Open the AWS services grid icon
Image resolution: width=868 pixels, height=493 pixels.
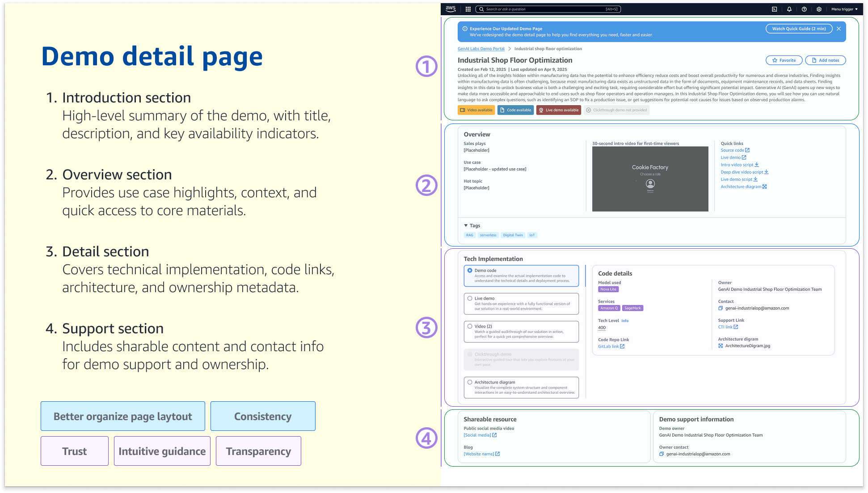(468, 9)
